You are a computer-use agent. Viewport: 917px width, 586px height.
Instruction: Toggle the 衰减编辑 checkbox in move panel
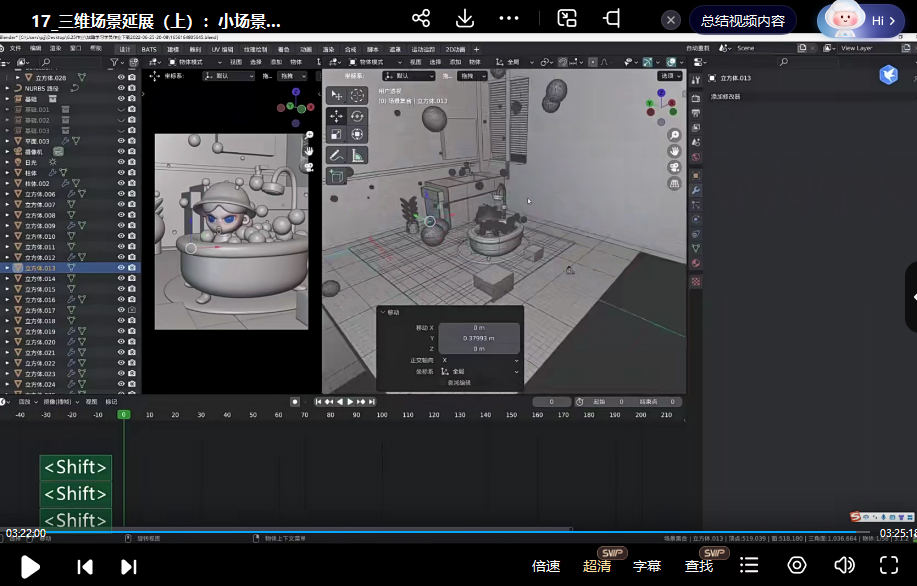coord(449,382)
